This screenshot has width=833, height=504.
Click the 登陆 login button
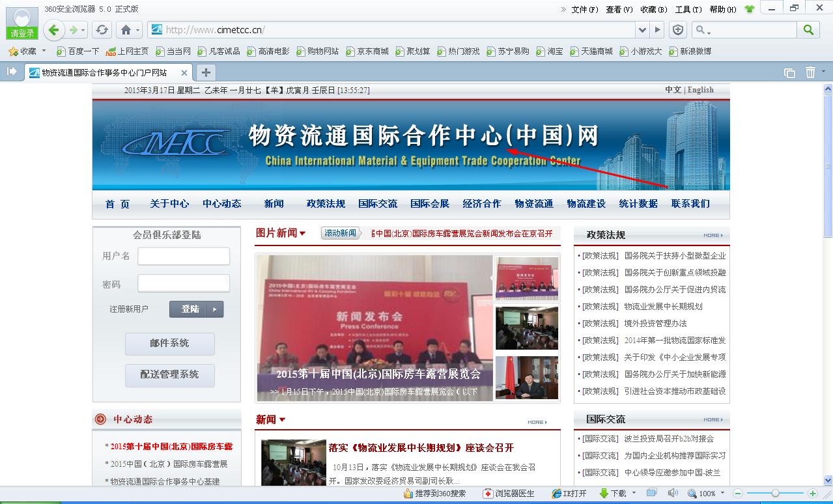click(x=196, y=309)
